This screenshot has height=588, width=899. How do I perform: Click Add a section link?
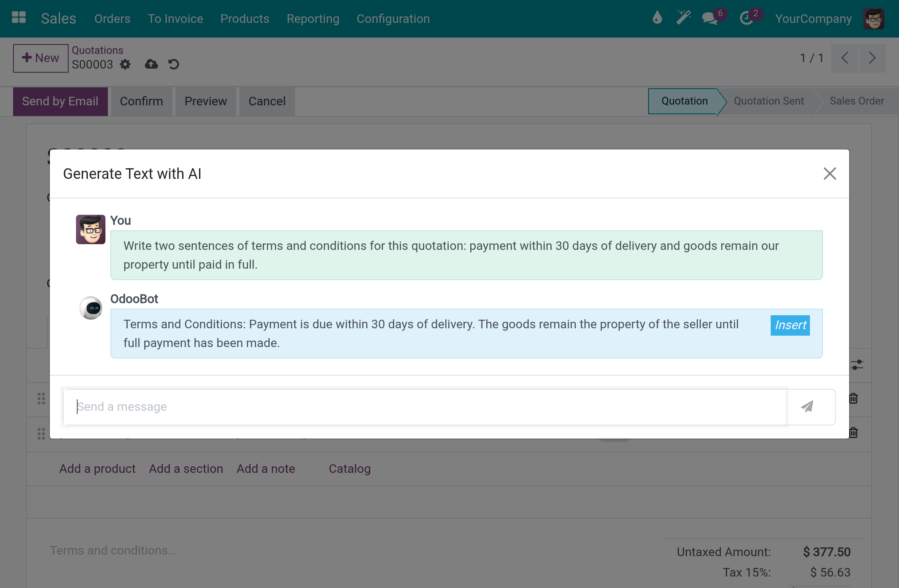(186, 469)
